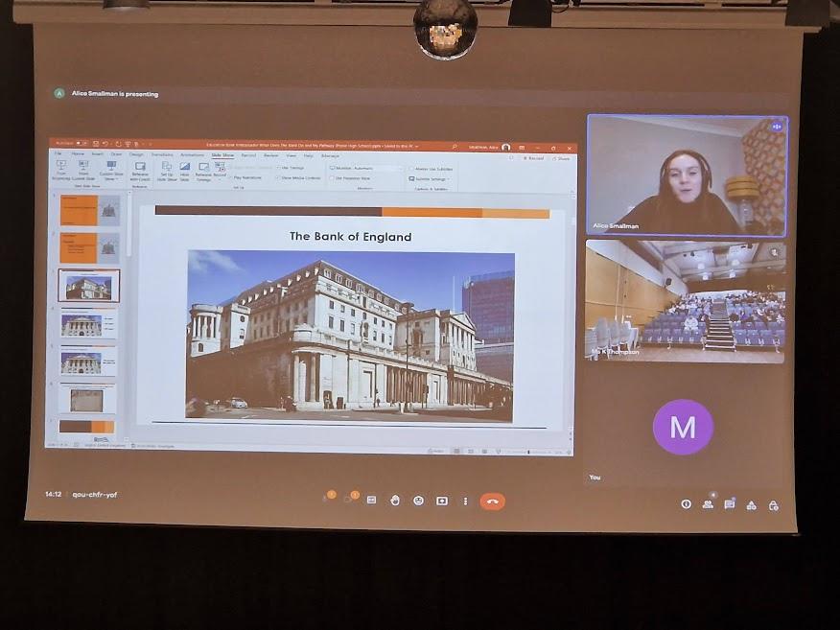Raise hand using the hand icon

(x=395, y=501)
